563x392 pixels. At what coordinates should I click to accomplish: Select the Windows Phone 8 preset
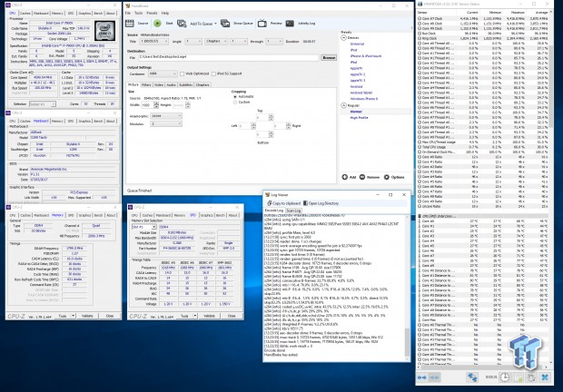[x=364, y=99]
